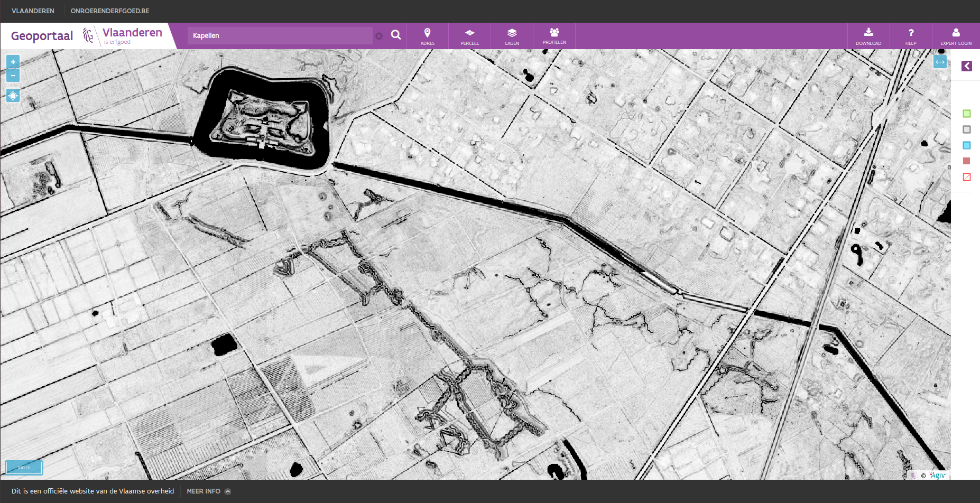This screenshot has width=980, height=503.
Task: Click the search magnifier icon
Action: coord(395,35)
